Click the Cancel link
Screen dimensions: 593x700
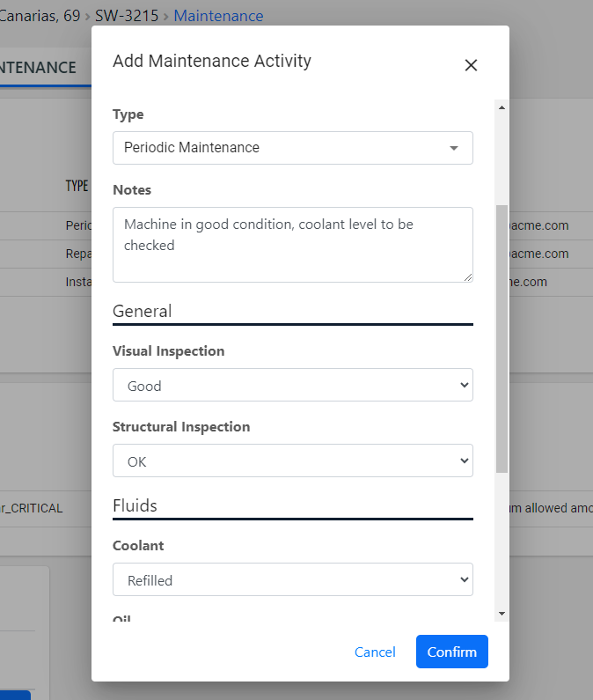375,652
